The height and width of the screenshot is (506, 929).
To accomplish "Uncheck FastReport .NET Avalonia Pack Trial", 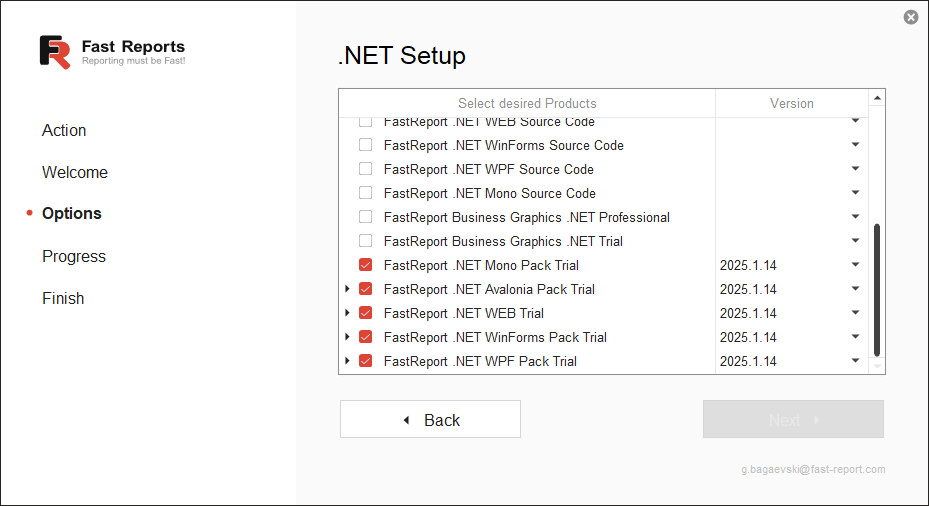I will (366, 289).
